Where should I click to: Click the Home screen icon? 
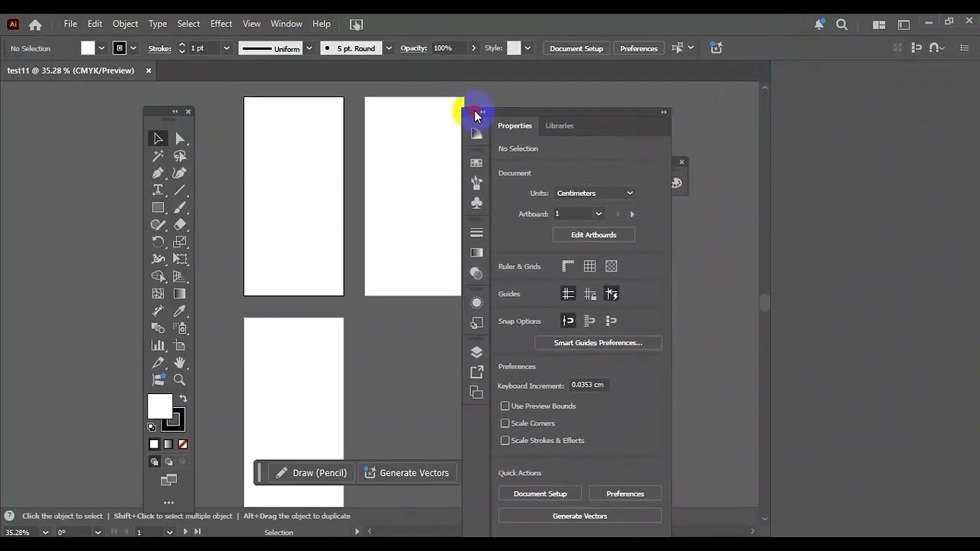point(35,24)
